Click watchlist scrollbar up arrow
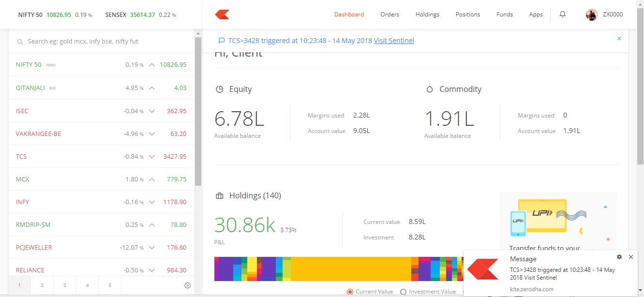This screenshot has width=644, height=297. (x=198, y=33)
